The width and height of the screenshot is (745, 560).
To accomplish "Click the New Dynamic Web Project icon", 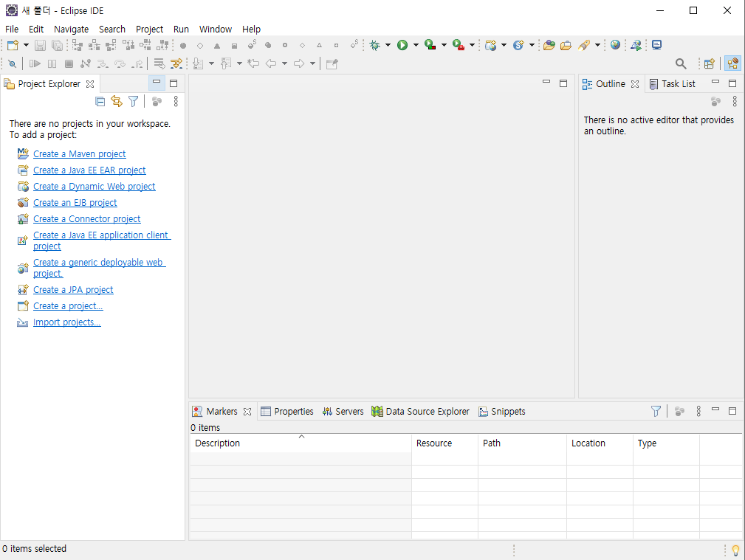I will (491, 45).
